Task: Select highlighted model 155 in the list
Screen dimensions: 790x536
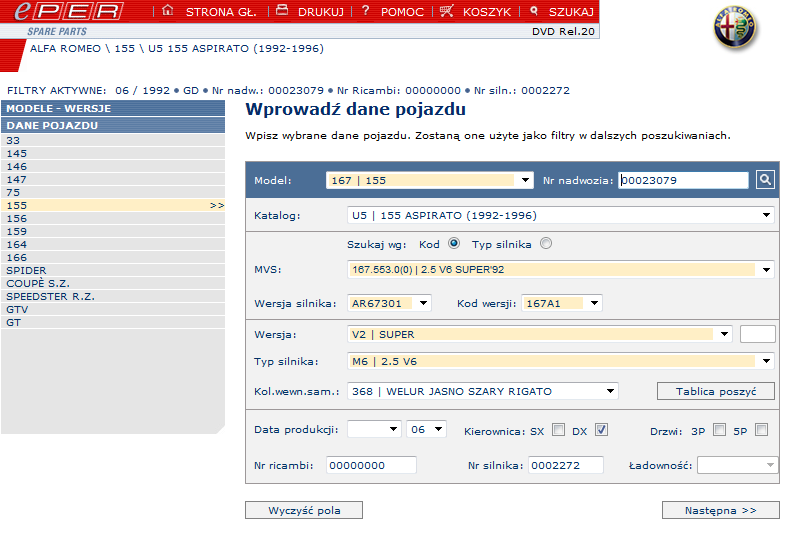Action: [x=113, y=206]
